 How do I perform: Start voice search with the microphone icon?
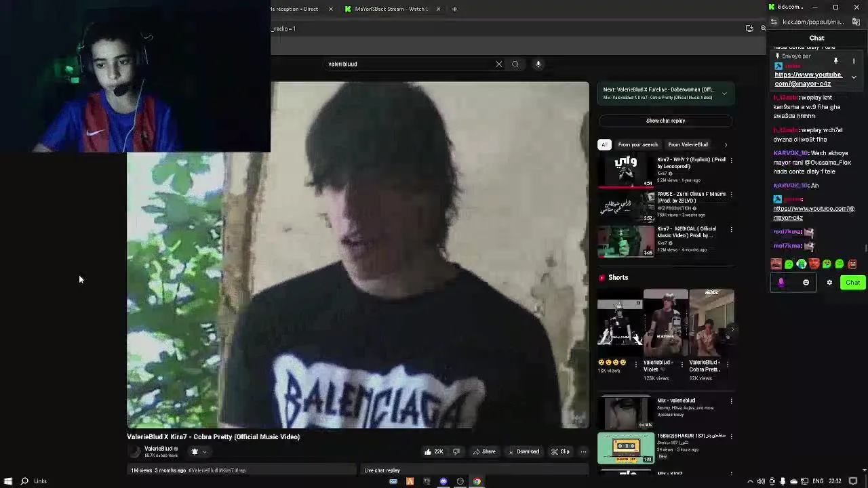click(538, 64)
